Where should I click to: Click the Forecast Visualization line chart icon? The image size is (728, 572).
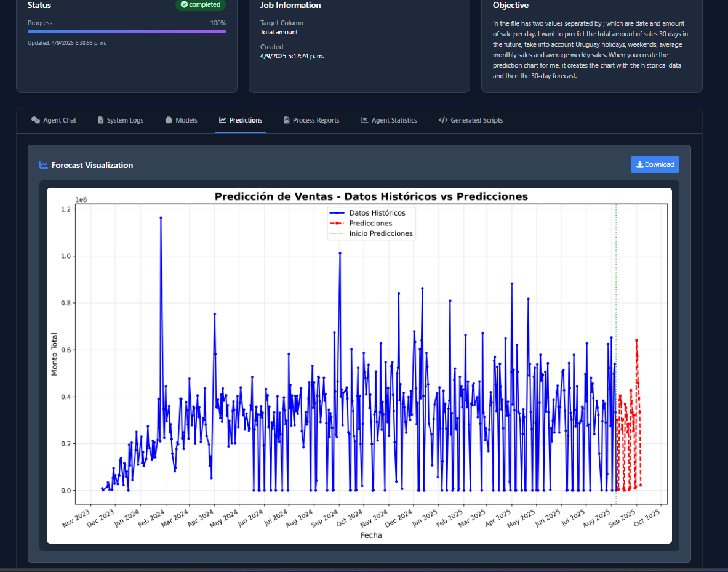coord(44,165)
